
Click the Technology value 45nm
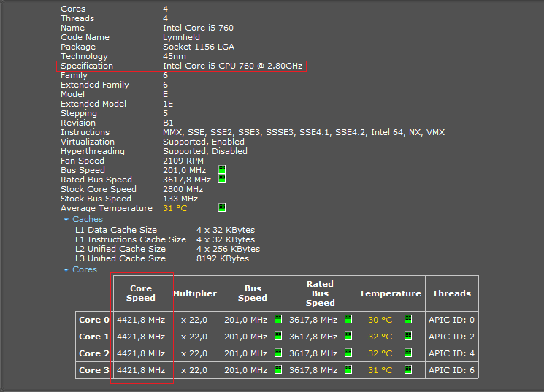(x=175, y=56)
